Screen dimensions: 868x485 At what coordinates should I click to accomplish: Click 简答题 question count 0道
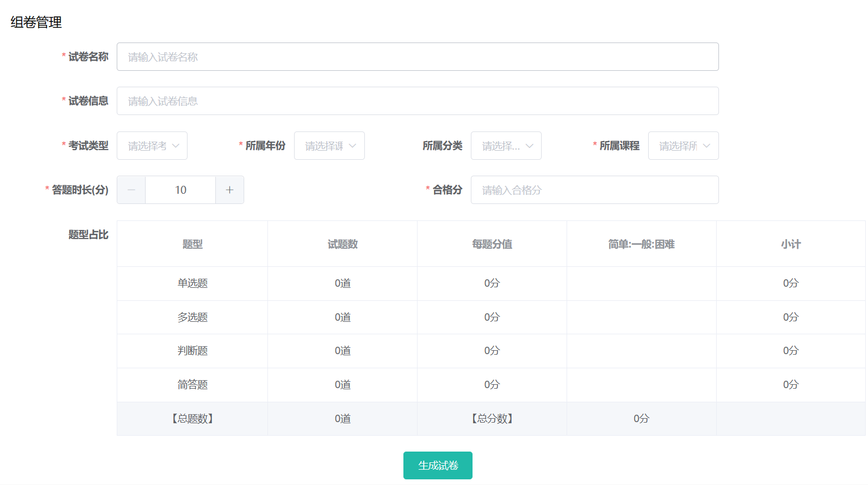343,385
